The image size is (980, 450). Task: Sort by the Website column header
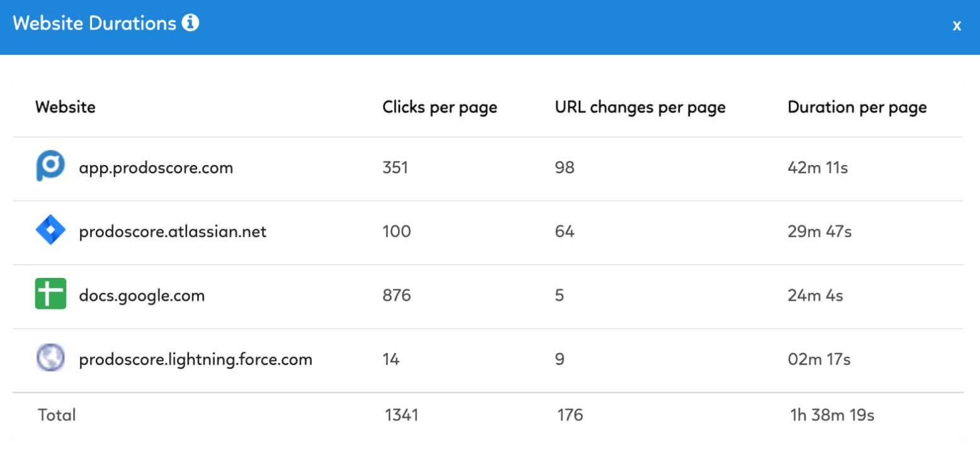coord(65,107)
